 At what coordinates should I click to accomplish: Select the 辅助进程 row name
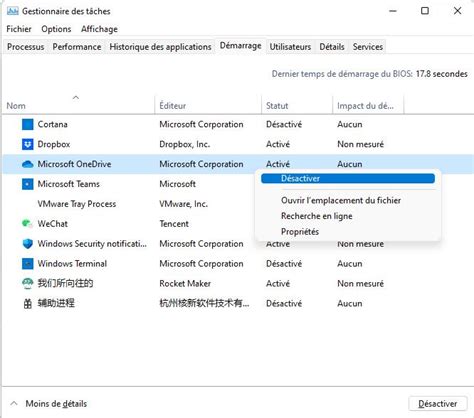(x=56, y=303)
